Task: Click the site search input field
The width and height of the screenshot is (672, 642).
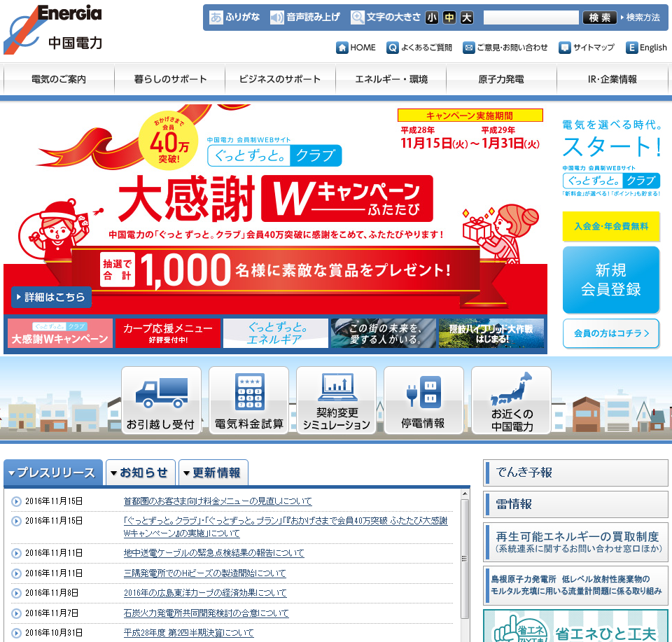Action: click(x=531, y=18)
